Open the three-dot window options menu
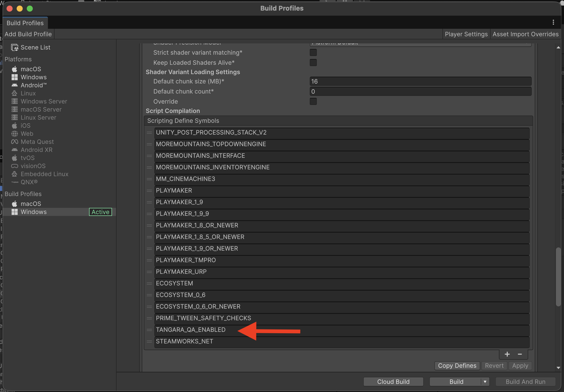Image resolution: width=564 pixels, height=392 pixels. tap(553, 22)
